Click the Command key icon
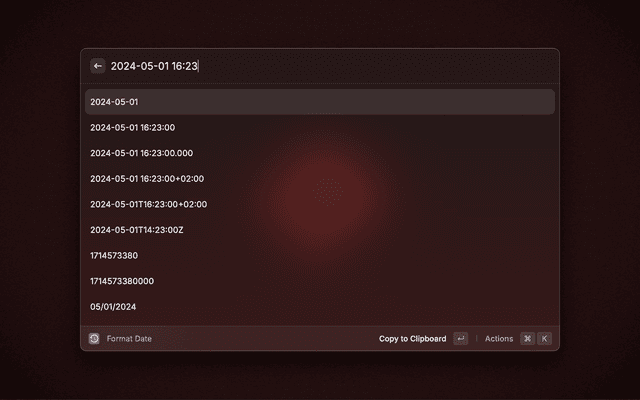 point(527,338)
